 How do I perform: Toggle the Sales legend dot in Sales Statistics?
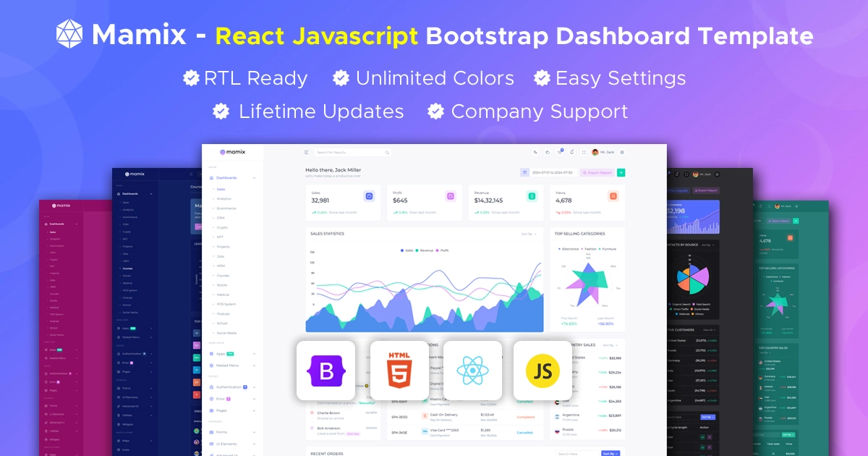tap(402, 250)
